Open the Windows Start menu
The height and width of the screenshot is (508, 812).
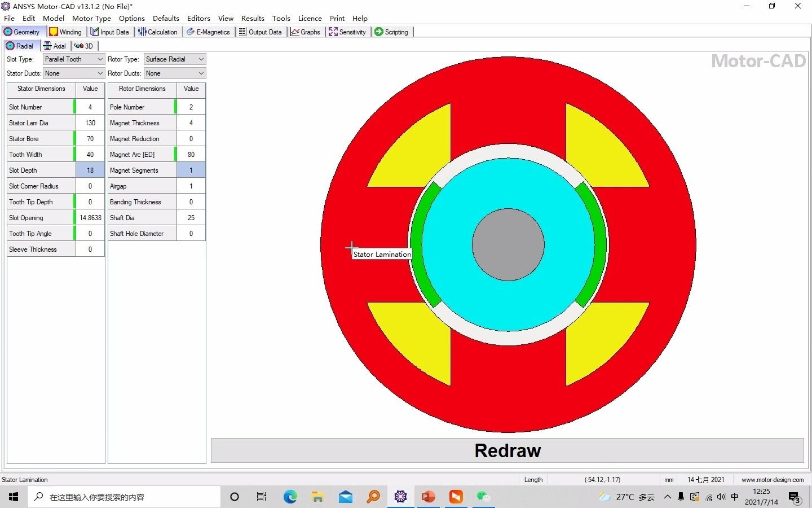click(x=14, y=497)
